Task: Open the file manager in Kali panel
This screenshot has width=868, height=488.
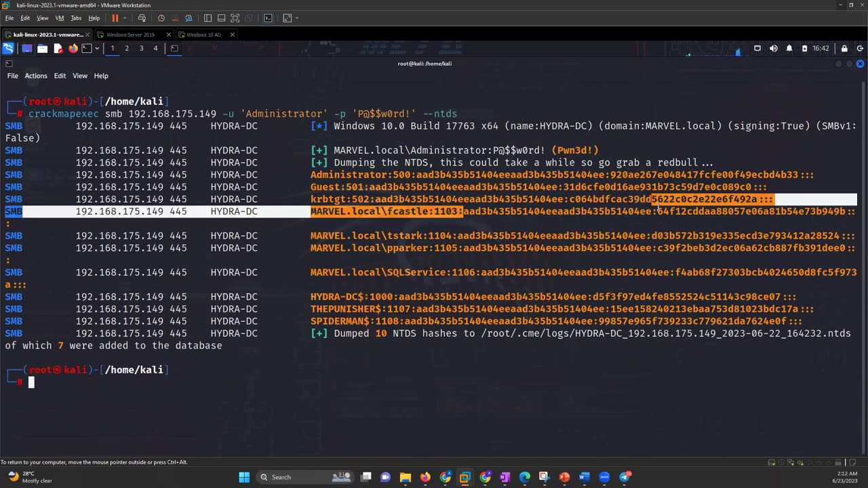Action: tap(42, 48)
